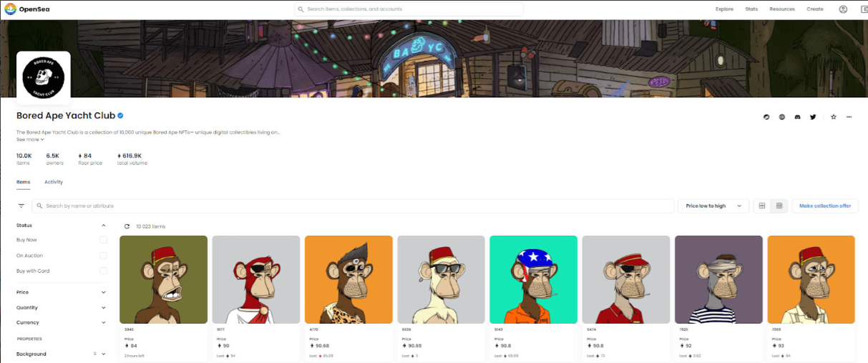The height and width of the screenshot is (363, 868).
Task: Click the 6.5K owners stat
Action: coord(55,159)
